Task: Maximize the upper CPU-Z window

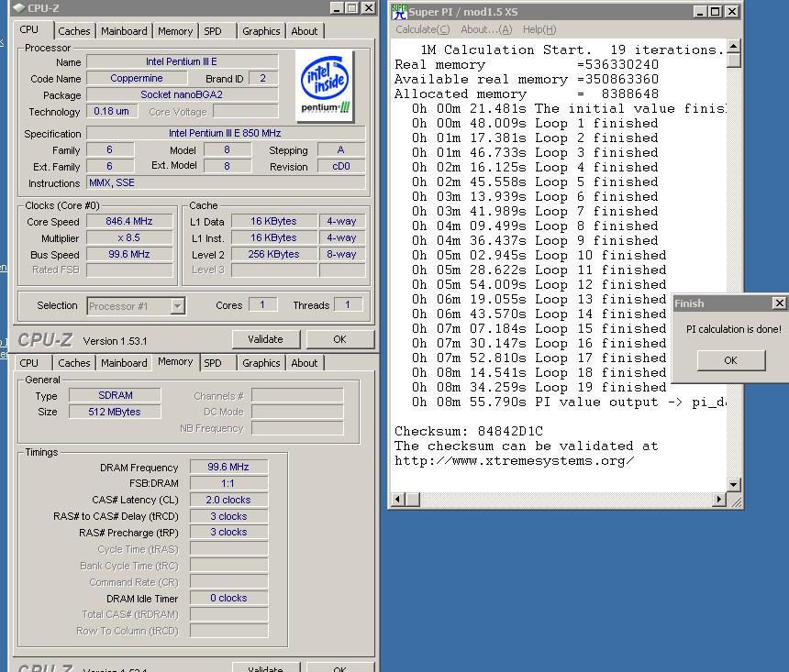Action: point(351,8)
